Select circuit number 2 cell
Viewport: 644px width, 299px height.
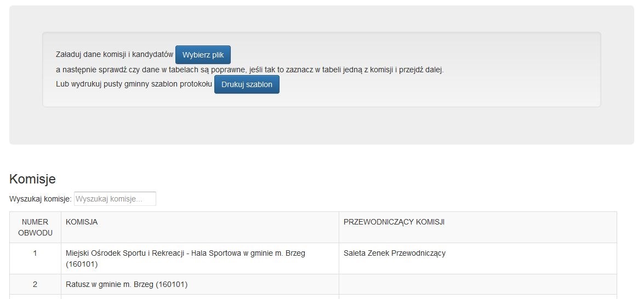35,284
